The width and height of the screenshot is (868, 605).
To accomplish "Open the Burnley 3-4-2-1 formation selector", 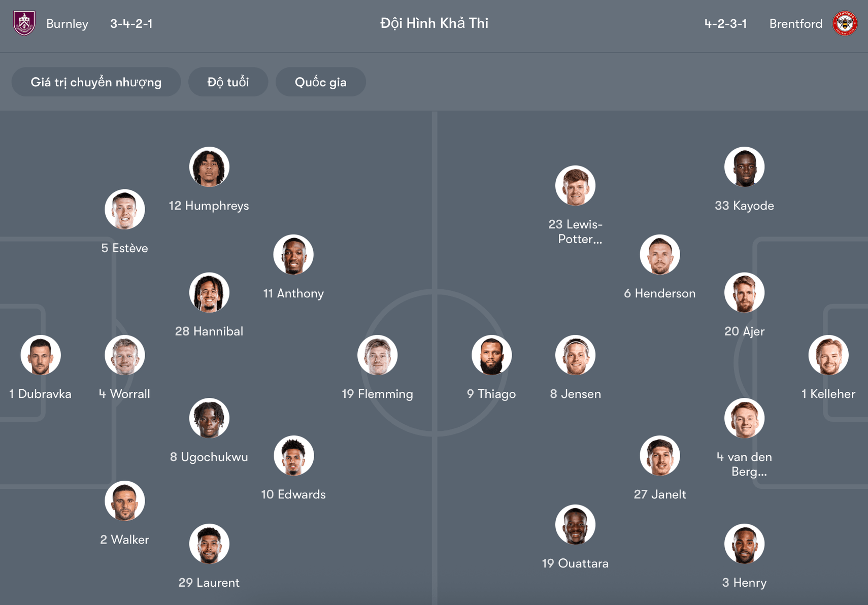I will (130, 23).
